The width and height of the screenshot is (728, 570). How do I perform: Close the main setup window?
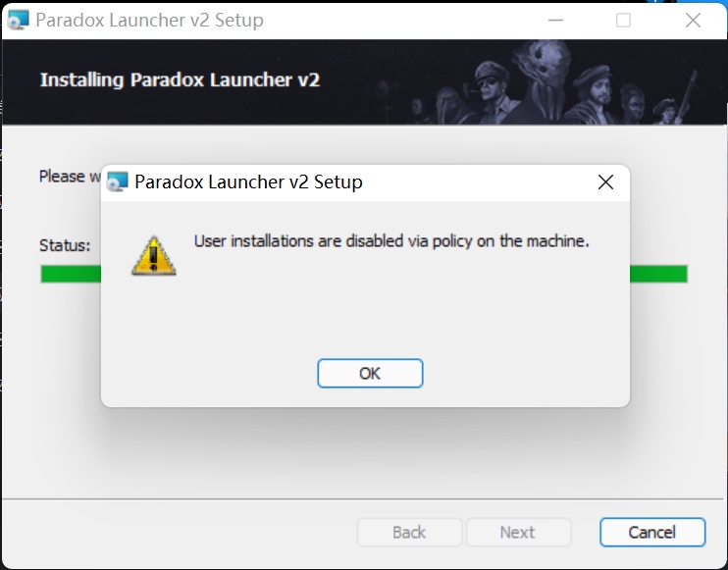pyautogui.click(x=693, y=20)
